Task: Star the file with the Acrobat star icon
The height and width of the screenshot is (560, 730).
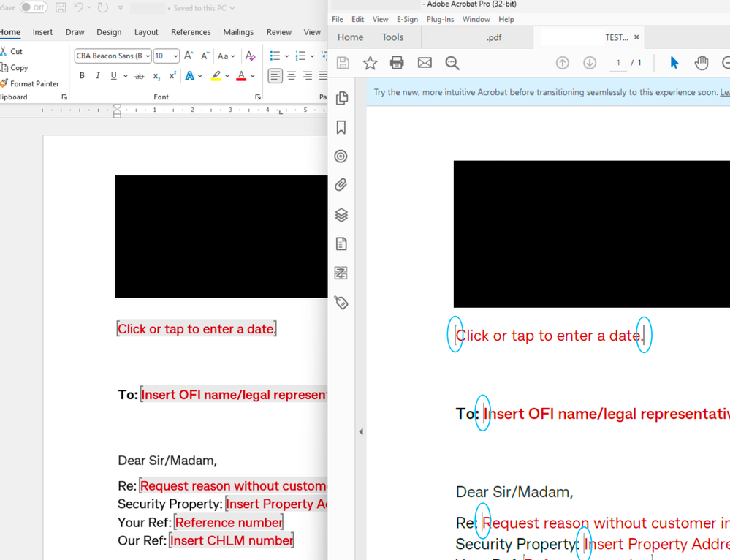Action: point(370,63)
